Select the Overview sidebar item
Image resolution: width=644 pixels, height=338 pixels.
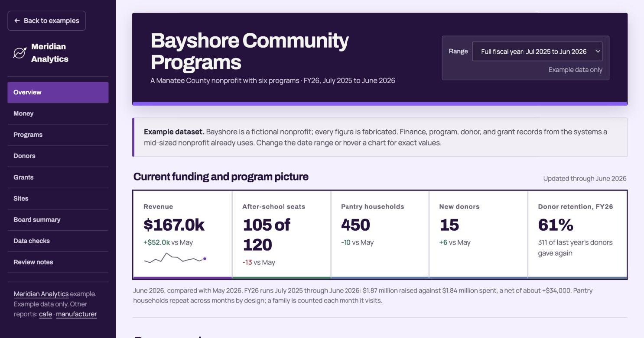point(58,92)
